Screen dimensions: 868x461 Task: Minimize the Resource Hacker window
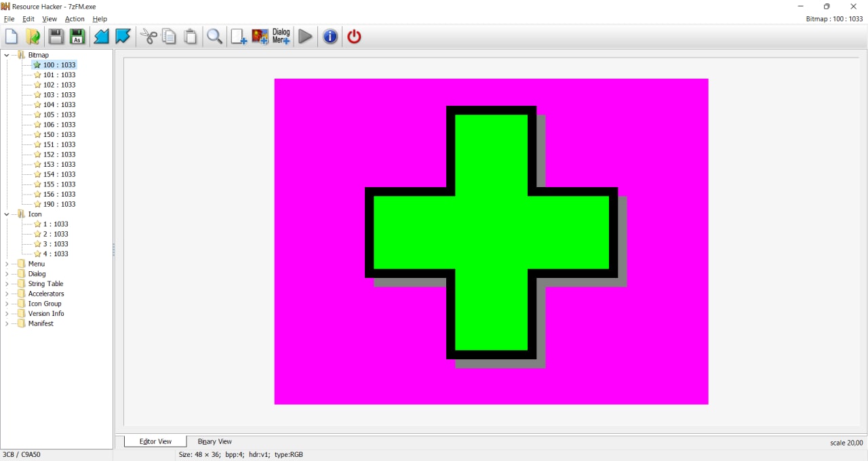coord(800,7)
